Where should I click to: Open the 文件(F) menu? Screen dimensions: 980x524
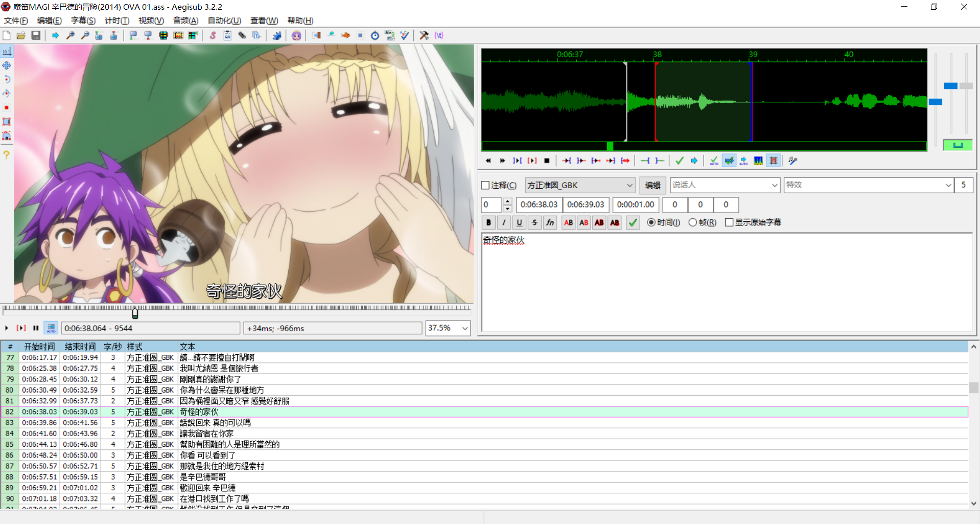point(16,20)
